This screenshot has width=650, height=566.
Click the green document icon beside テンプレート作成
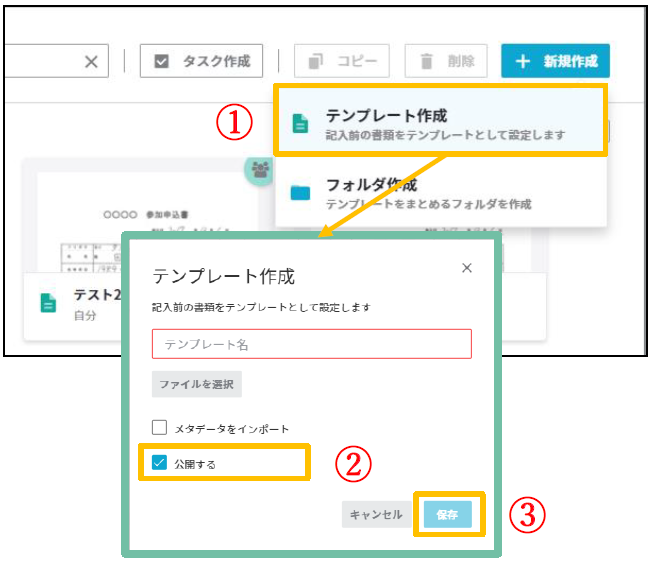299,123
